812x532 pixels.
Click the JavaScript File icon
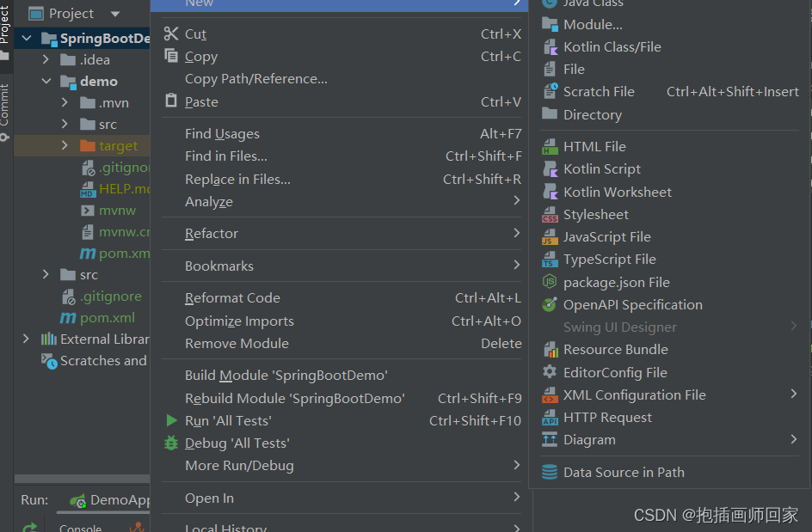click(x=550, y=237)
